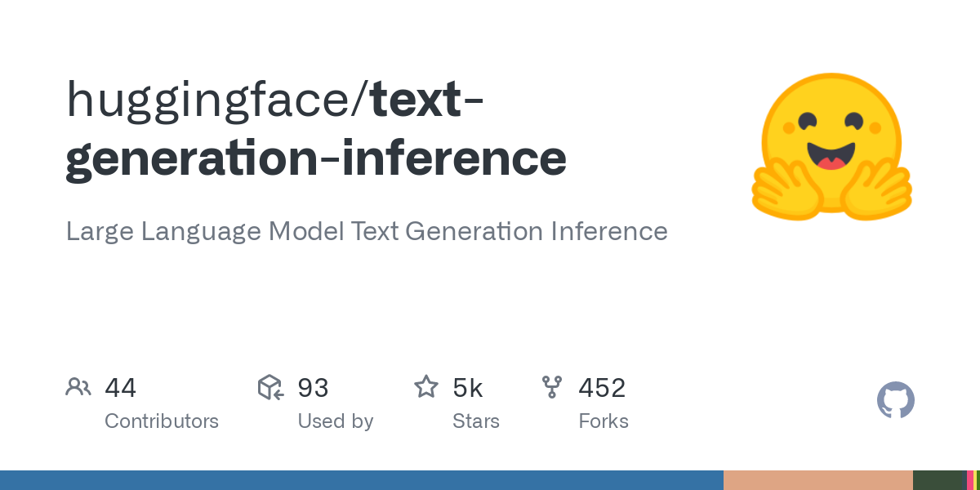Click the Contributors label
Viewport: 980px width, 490px height.
click(x=162, y=421)
